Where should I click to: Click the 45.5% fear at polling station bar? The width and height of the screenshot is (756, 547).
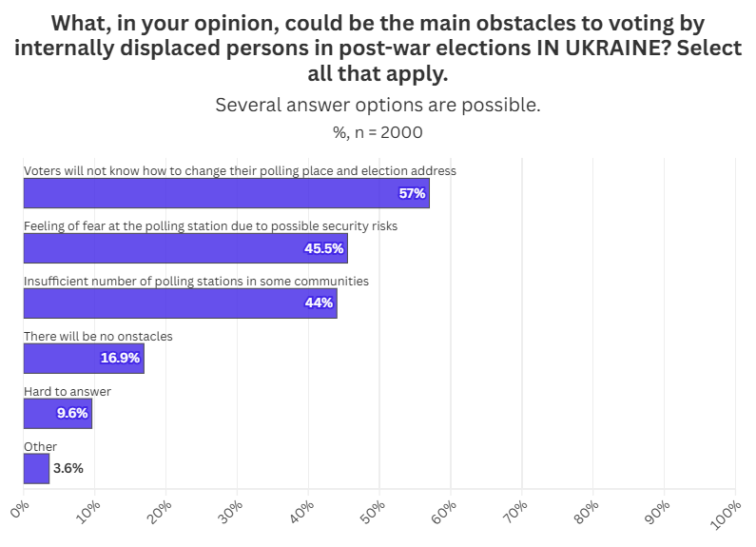(x=185, y=248)
